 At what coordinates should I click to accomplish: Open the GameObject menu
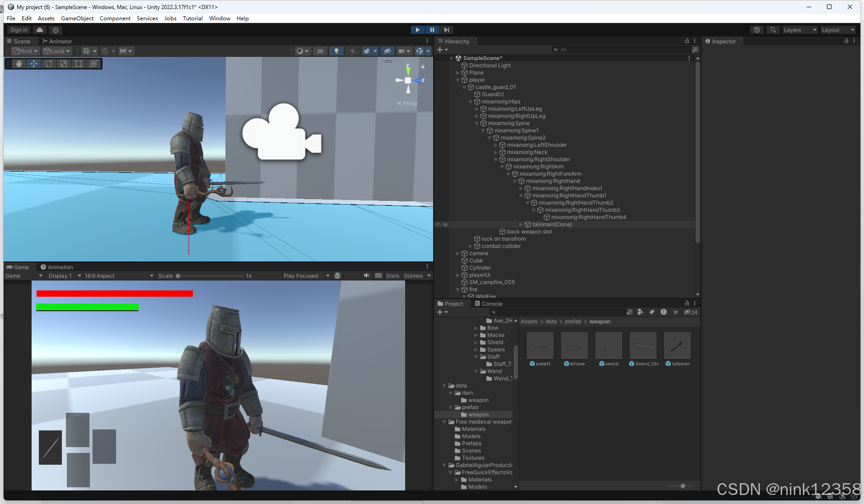pyautogui.click(x=77, y=18)
